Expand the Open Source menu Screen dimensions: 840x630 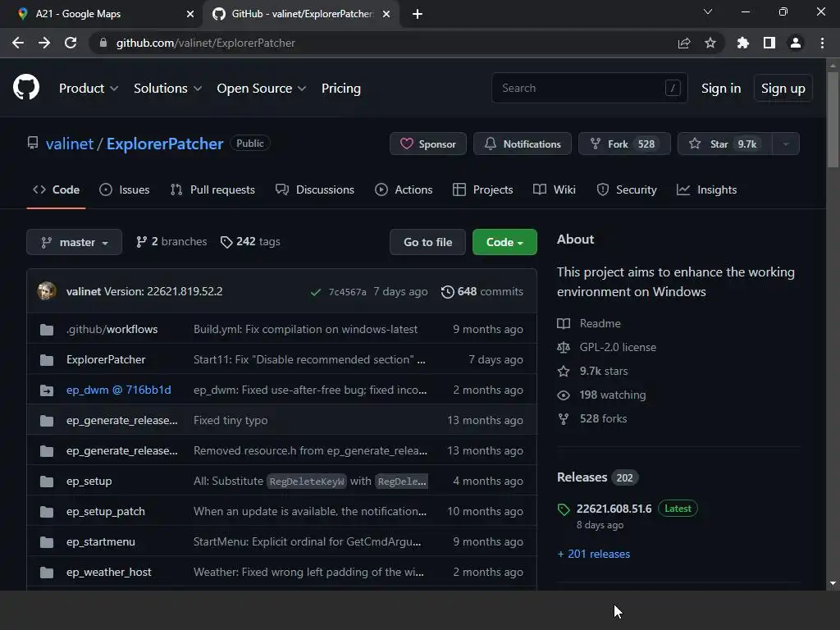click(262, 89)
